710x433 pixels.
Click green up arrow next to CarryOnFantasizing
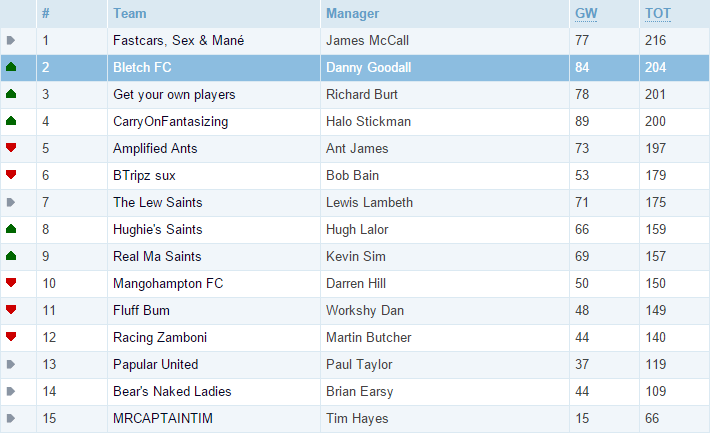point(11,121)
